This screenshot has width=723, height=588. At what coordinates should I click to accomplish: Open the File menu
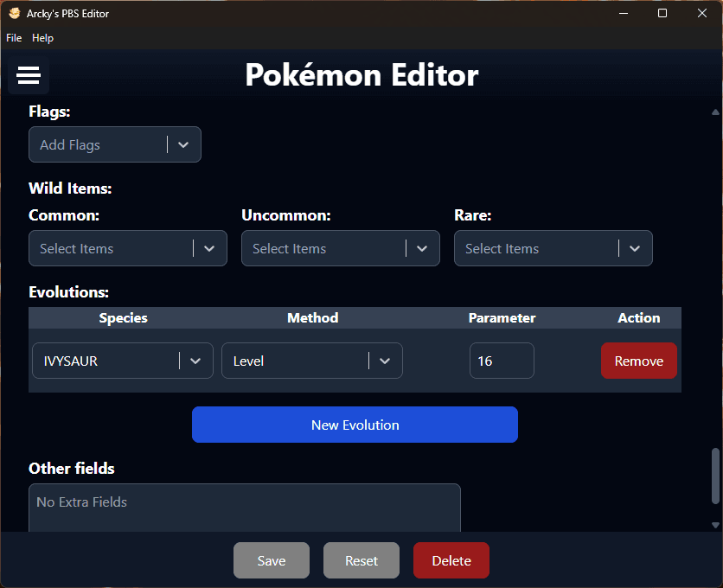tap(14, 38)
